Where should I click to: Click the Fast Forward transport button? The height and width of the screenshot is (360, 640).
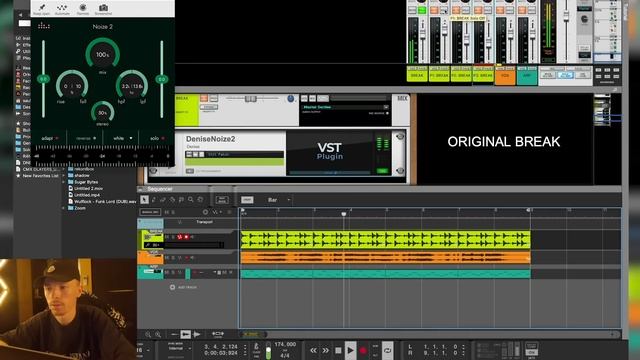point(326,350)
